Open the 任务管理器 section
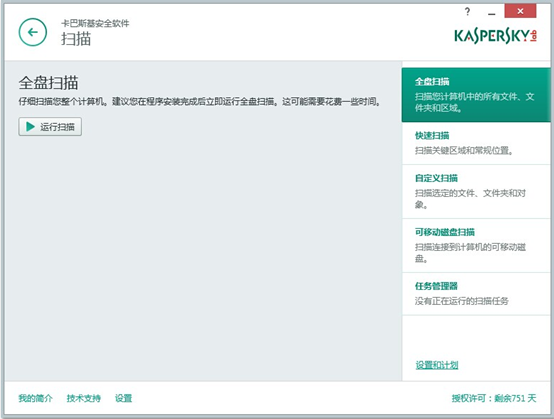The image size is (554, 419). 476,294
